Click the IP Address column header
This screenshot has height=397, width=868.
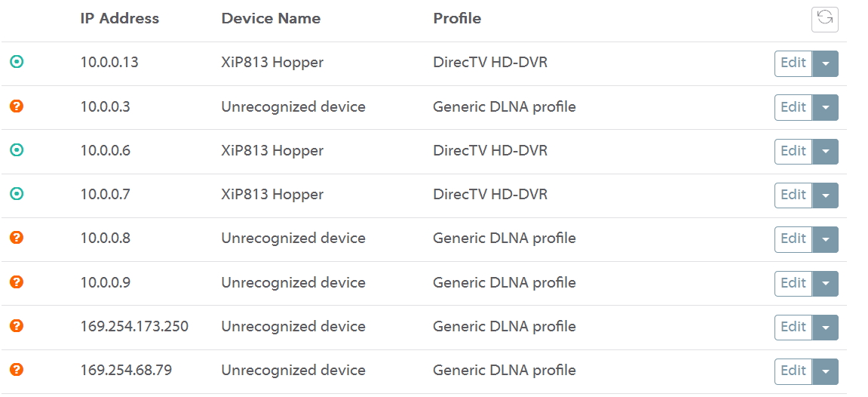[120, 19]
